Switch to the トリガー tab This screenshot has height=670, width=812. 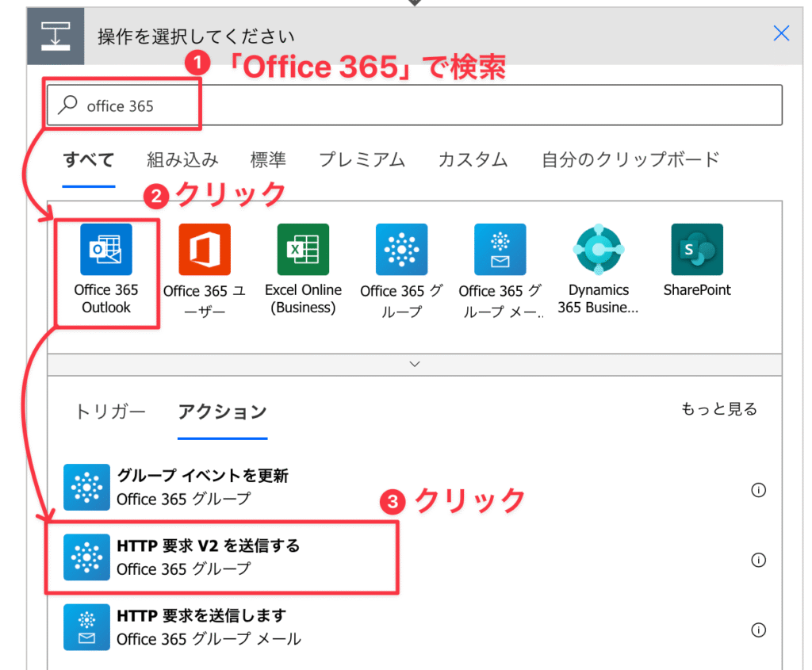point(110,412)
